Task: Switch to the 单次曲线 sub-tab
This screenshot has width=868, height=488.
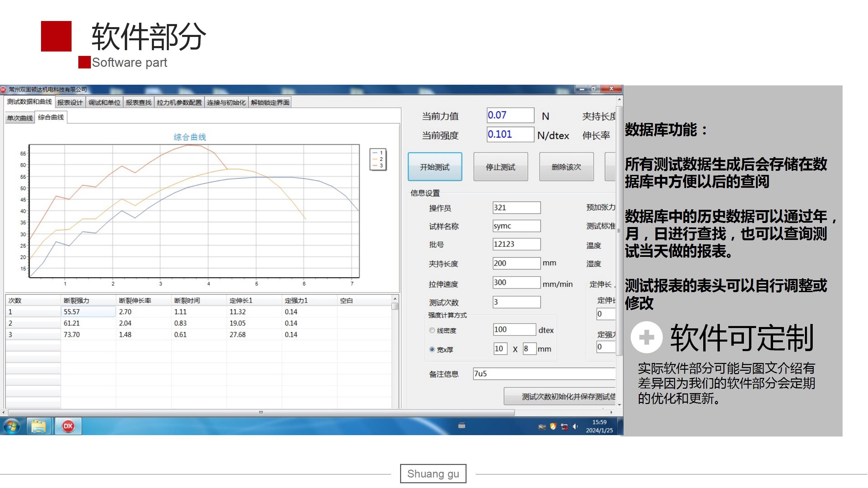Action: tap(20, 118)
